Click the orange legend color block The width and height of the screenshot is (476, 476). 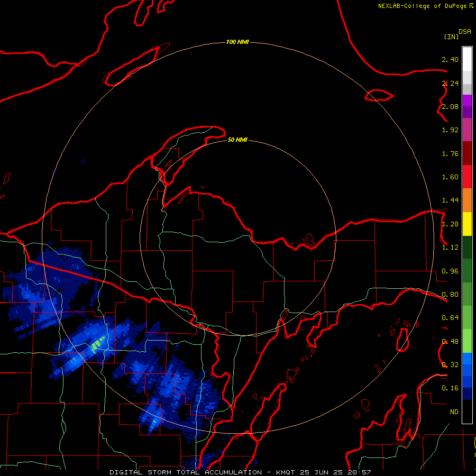click(467, 200)
